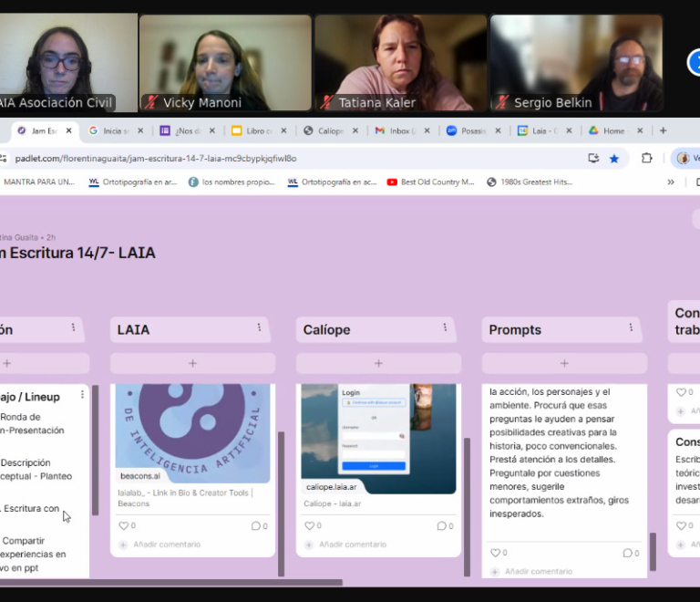Switch to the Google Drive Home tab
The width and height of the screenshot is (700, 602).
coord(613,130)
